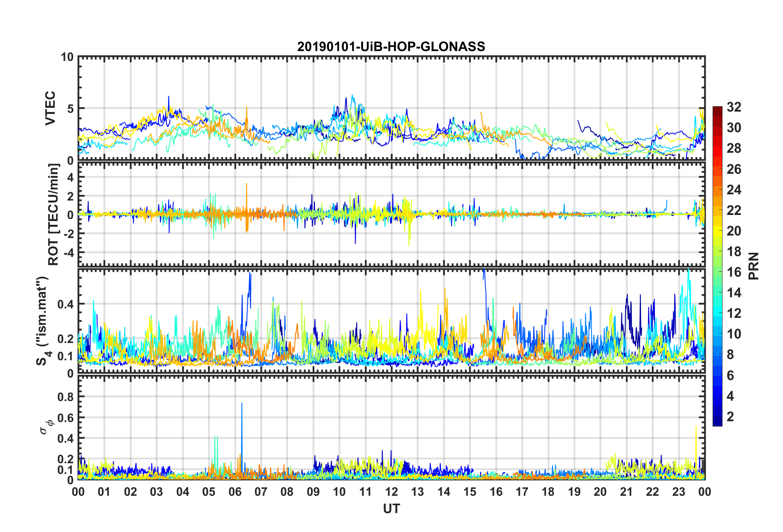783x532 pixels.
Task: Click the ROT [TECU/min] axis label
Action: [54, 215]
